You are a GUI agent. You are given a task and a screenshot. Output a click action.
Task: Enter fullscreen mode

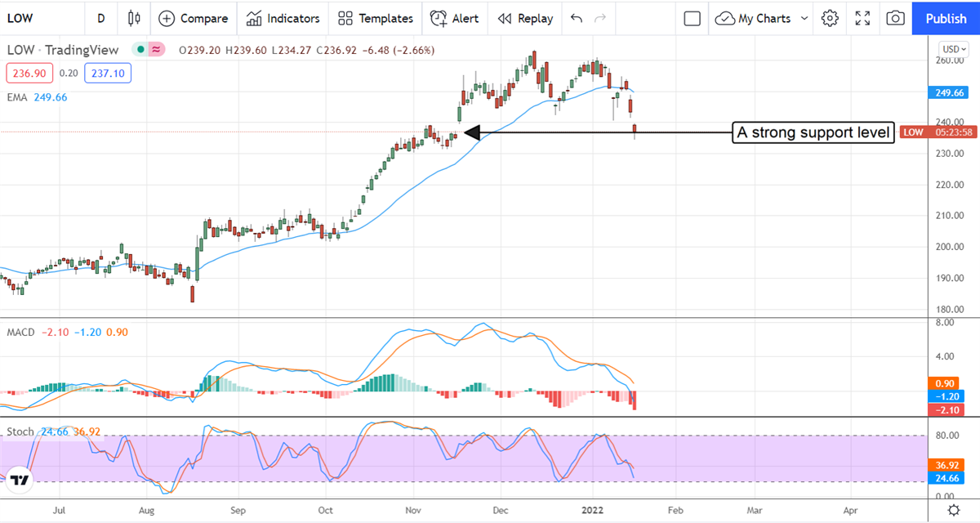(x=862, y=18)
